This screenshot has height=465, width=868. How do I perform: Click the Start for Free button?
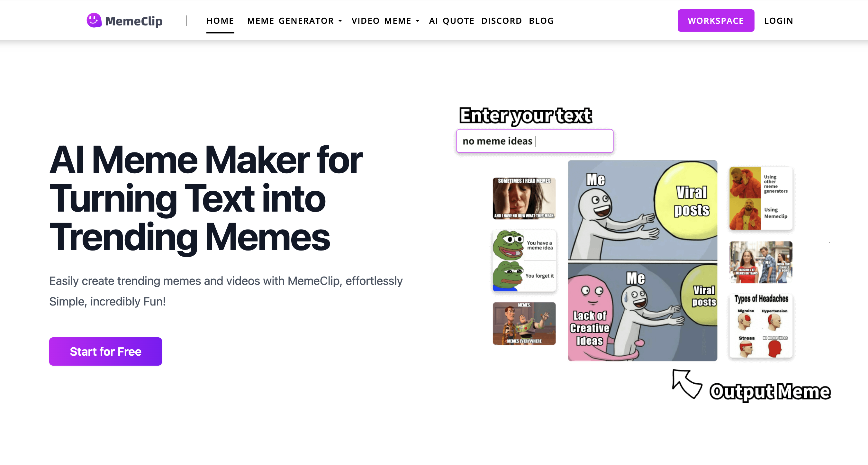pyautogui.click(x=105, y=351)
